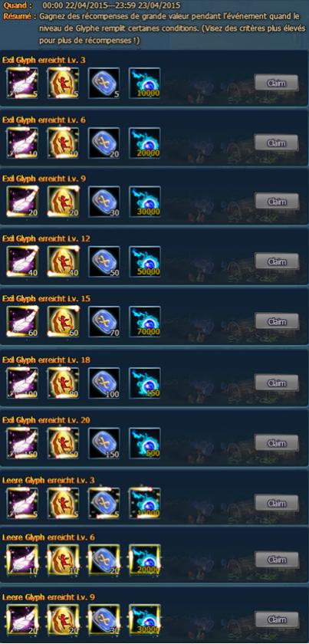Click the blue flame orb showing 50000
Image resolution: width=309 pixels, height=644 pixels.
(x=145, y=261)
